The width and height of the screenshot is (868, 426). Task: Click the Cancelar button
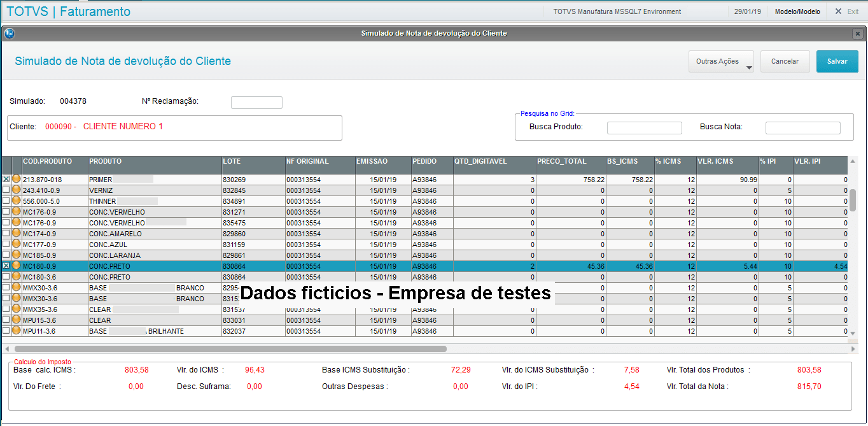click(x=785, y=62)
